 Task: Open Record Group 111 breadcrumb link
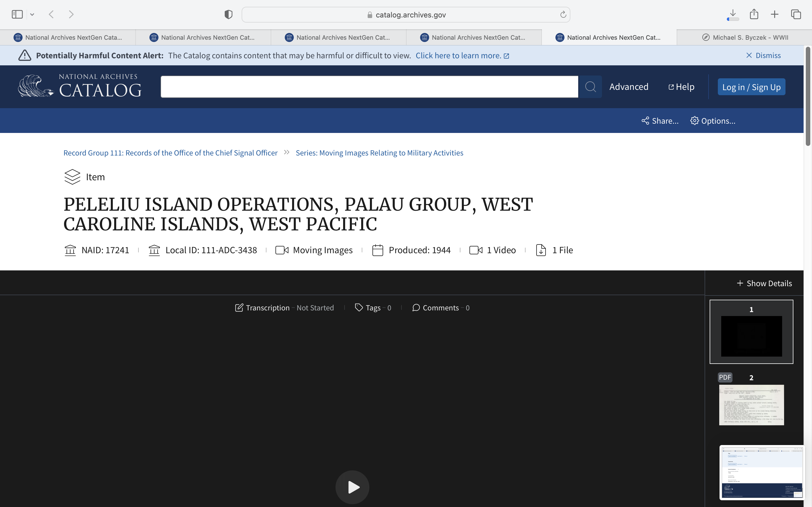171,153
